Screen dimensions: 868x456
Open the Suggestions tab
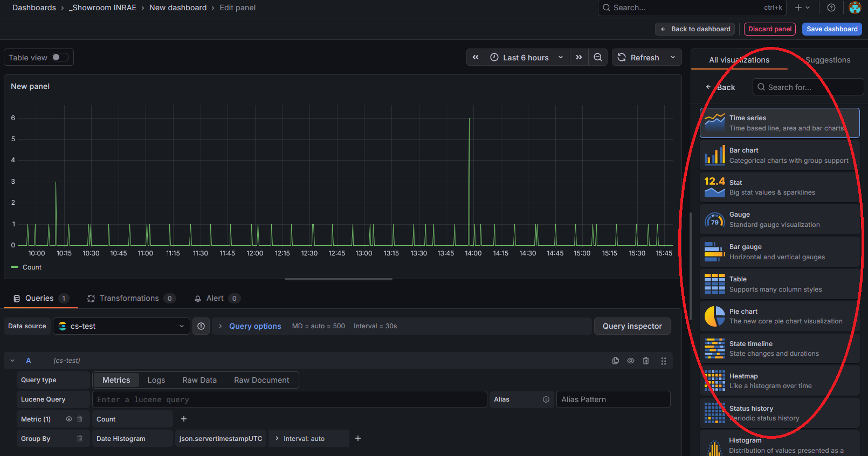tap(828, 60)
